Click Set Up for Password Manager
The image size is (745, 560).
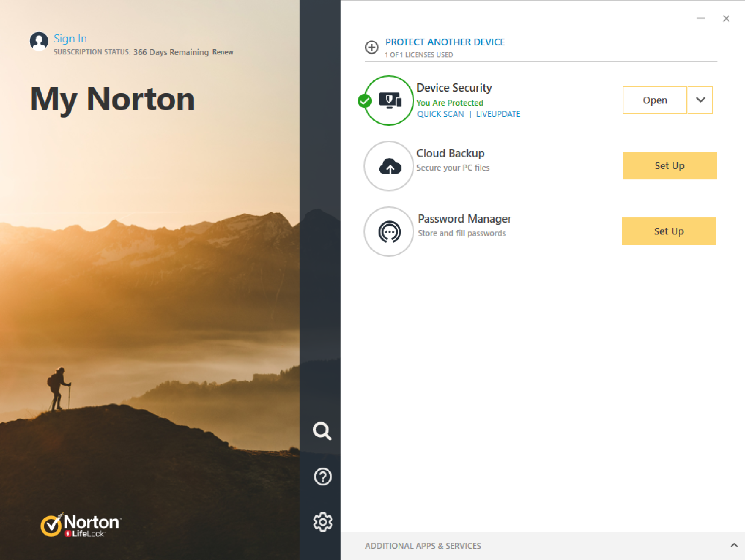point(669,231)
